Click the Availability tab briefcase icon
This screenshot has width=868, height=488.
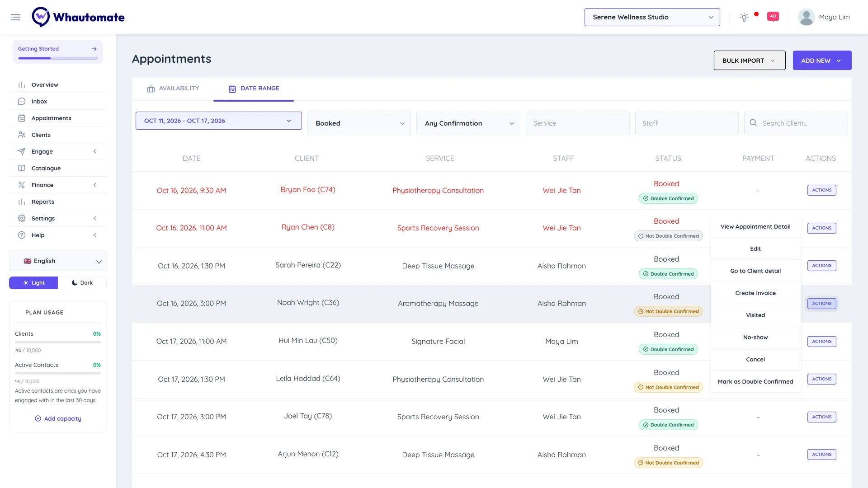[151, 89]
